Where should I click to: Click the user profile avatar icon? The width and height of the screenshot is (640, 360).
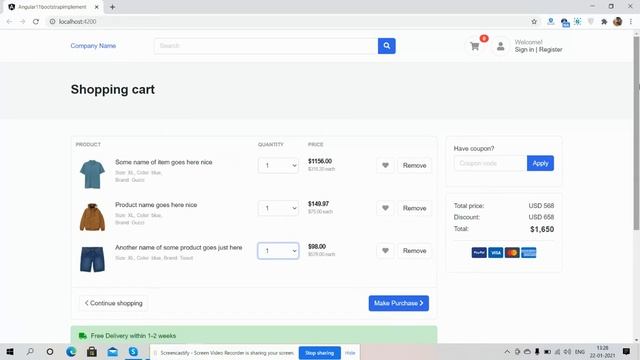pos(500,46)
